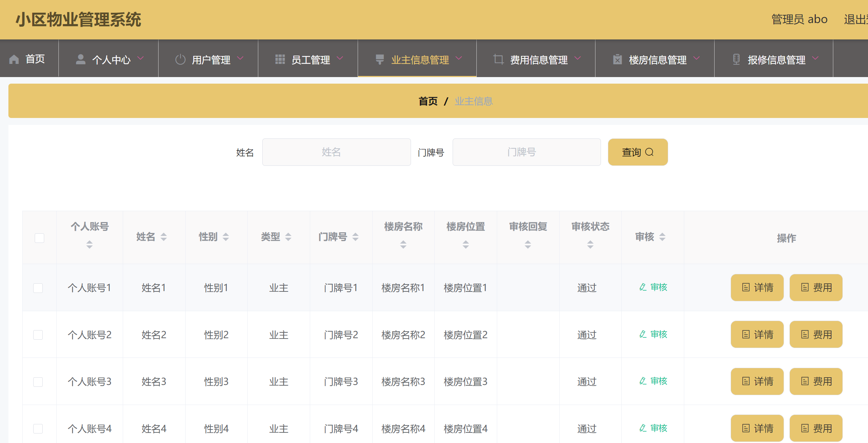The height and width of the screenshot is (443, 868).
Task: Expand the 业主信息管理 dropdown arrow
Action: point(459,58)
